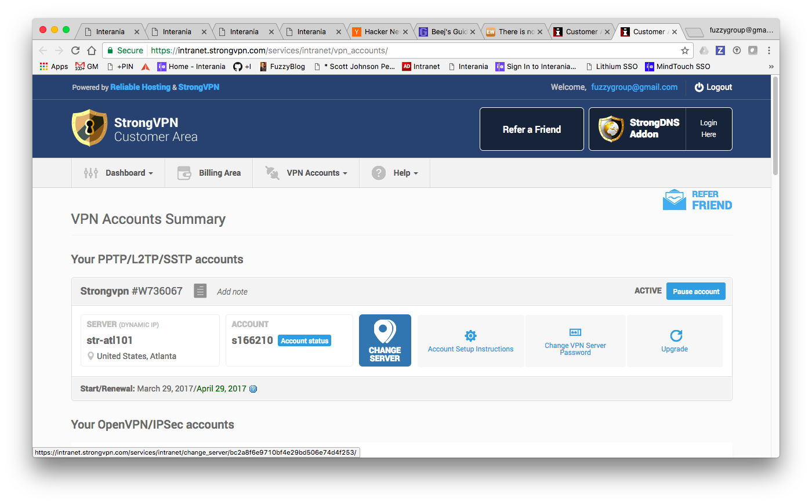
Task: Click Refer Friend envelope icon
Action: (x=675, y=200)
